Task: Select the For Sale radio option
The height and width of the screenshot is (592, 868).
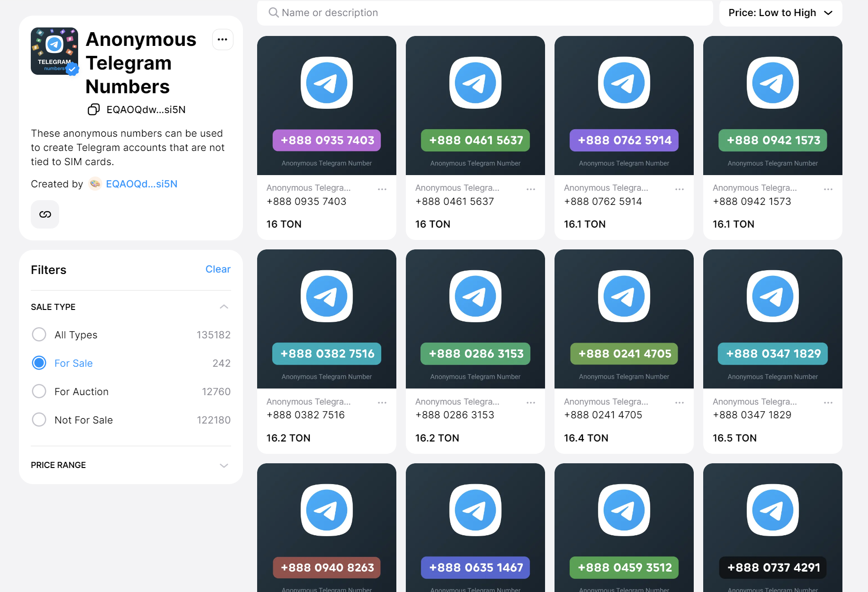Action: coord(39,363)
